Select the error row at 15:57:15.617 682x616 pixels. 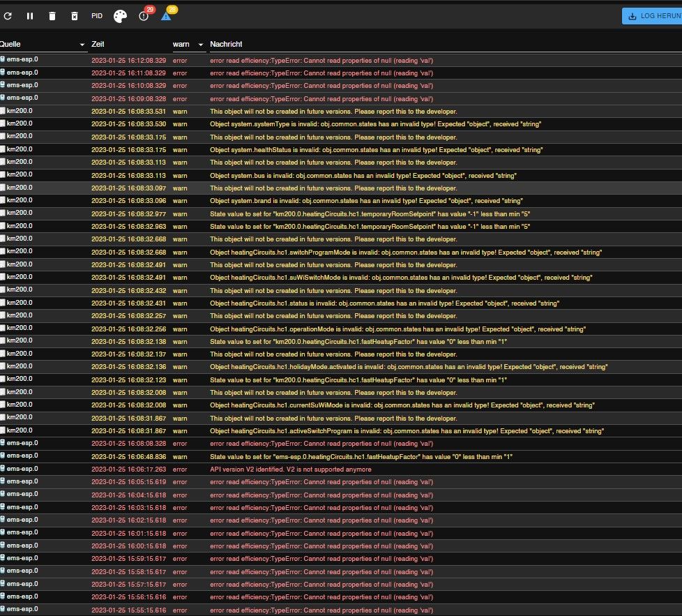(341, 584)
